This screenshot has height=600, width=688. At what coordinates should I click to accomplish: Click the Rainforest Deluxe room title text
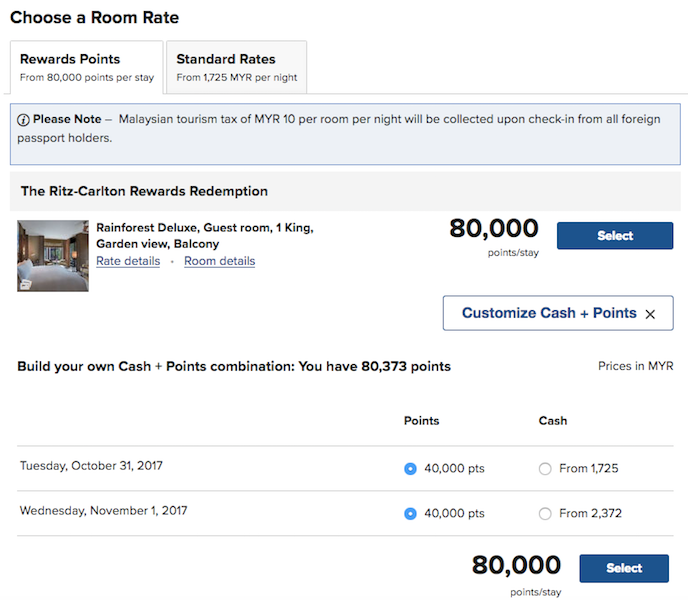[x=204, y=235]
